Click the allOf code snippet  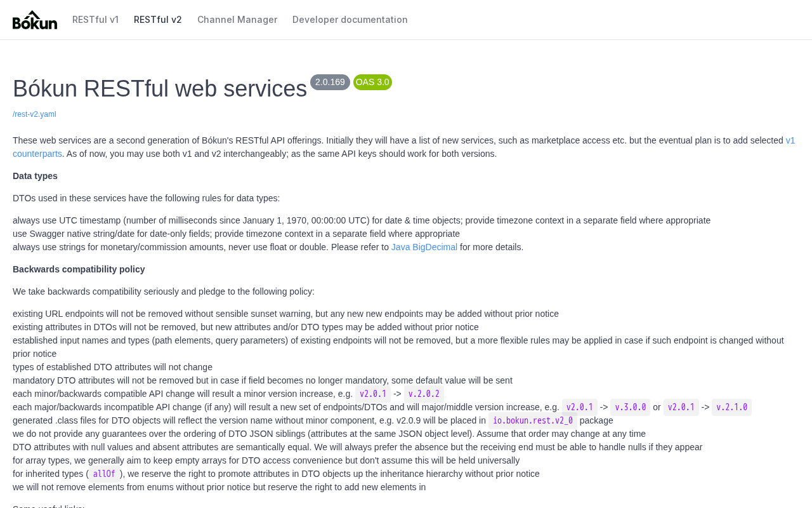coord(104,474)
